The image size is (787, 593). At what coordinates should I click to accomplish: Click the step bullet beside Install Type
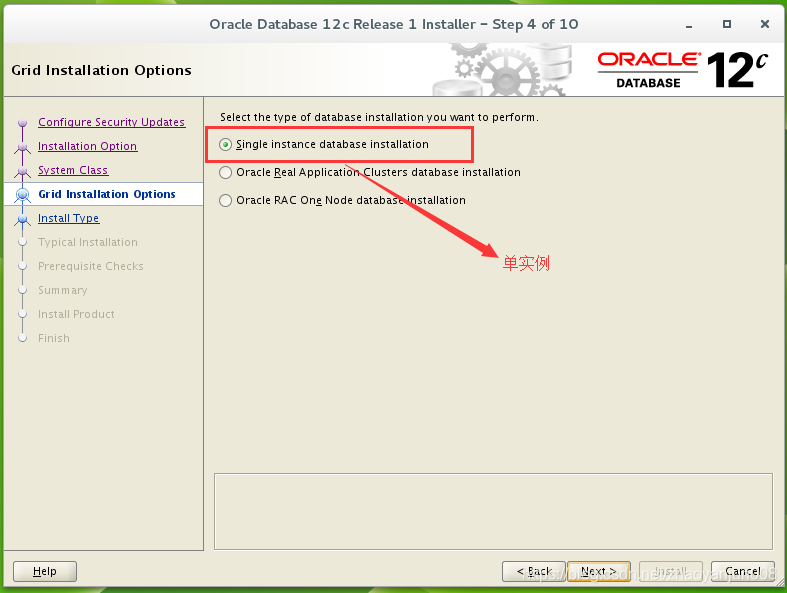22,219
